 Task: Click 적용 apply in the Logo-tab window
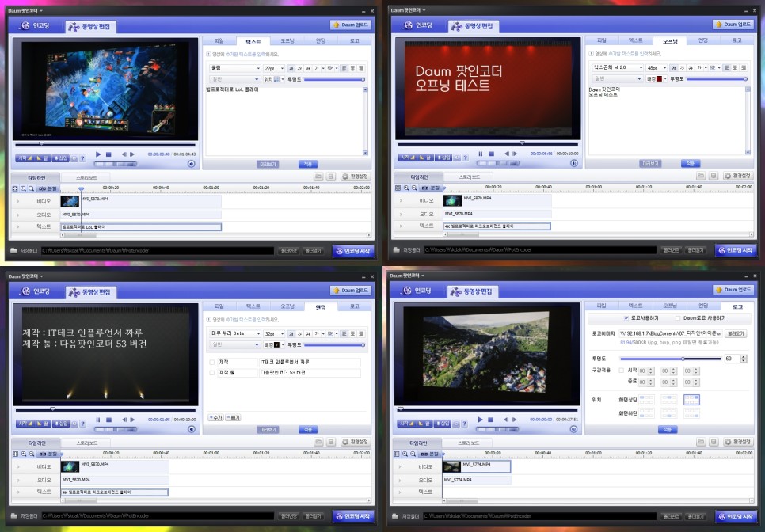pos(668,430)
